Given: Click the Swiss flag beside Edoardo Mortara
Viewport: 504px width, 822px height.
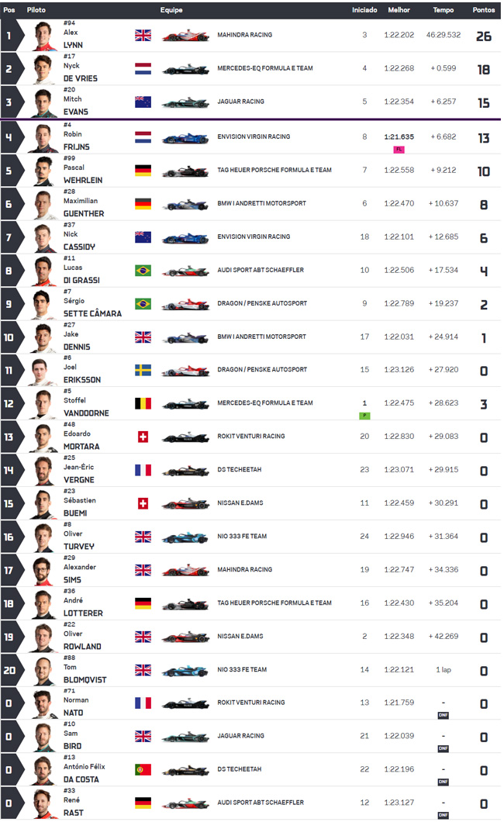Looking at the screenshot, I should pos(143,437).
